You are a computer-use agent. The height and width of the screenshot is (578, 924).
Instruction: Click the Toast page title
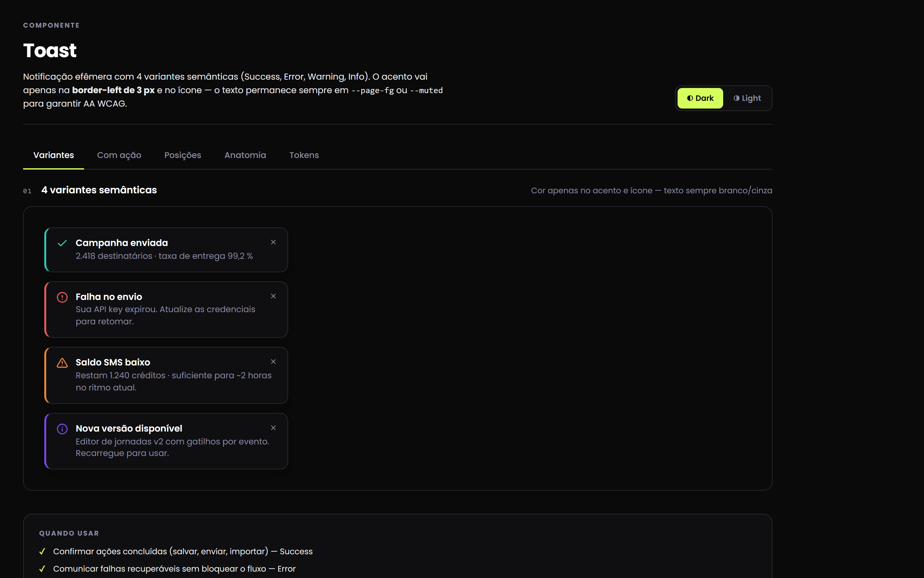50,50
